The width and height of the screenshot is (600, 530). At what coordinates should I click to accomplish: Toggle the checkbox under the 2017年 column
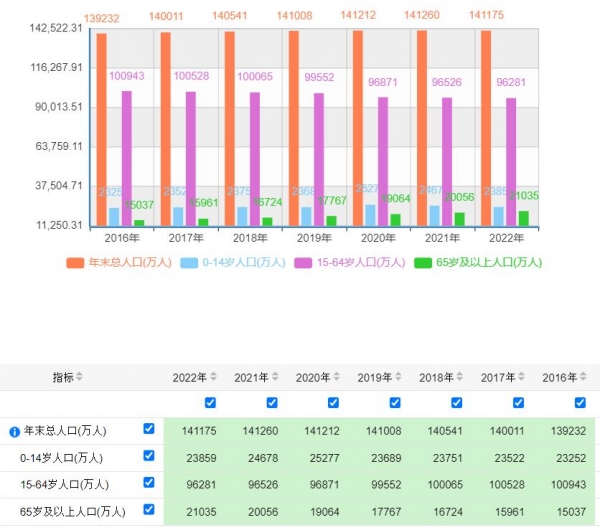518,403
